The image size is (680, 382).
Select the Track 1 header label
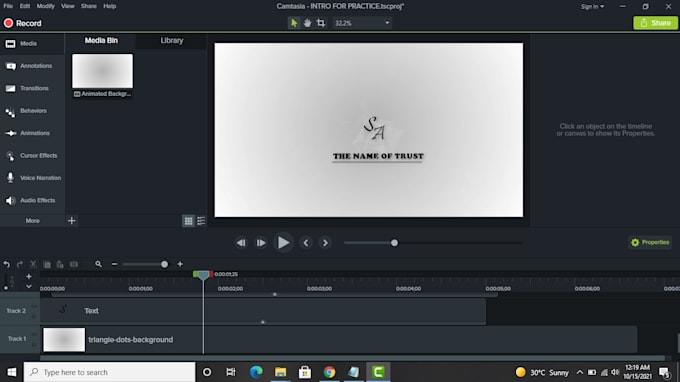[x=17, y=339]
